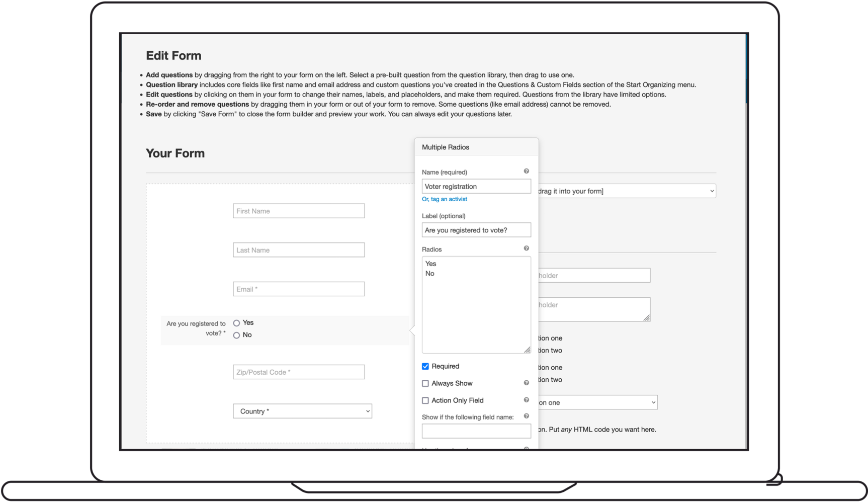Open help tooltip for Action Only Field
This screenshot has width=868, height=503.
click(526, 400)
